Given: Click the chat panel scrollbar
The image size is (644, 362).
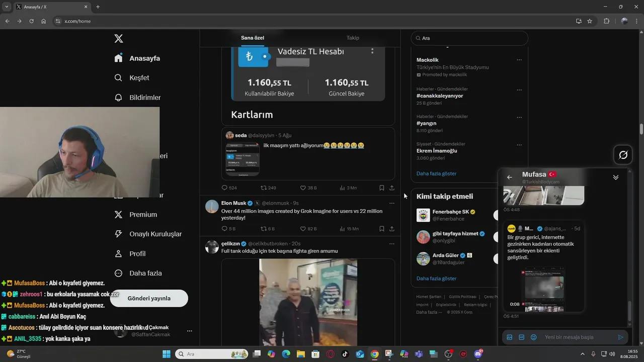Looking at the screenshot, I should point(629,313).
